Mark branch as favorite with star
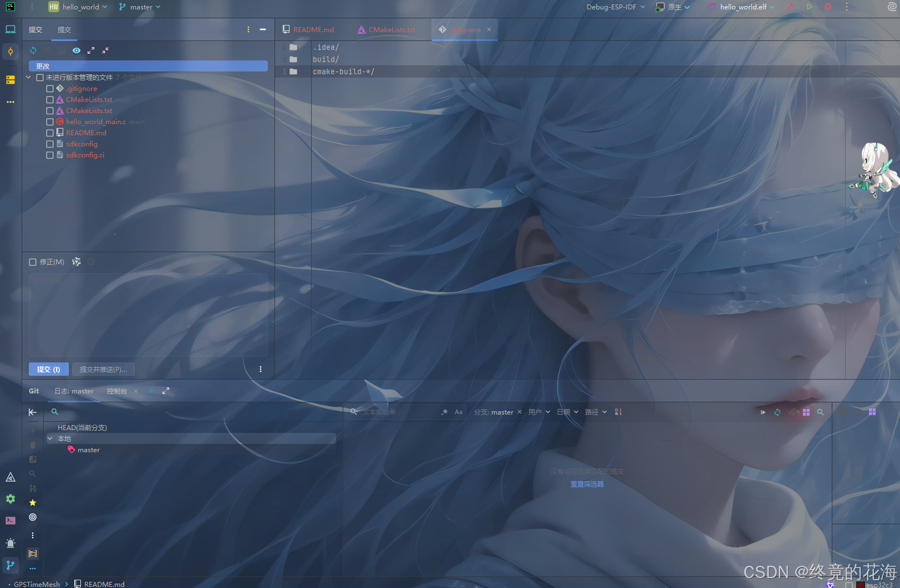This screenshot has height=588, width=900. pyautogui.click(x=33, y=503)
